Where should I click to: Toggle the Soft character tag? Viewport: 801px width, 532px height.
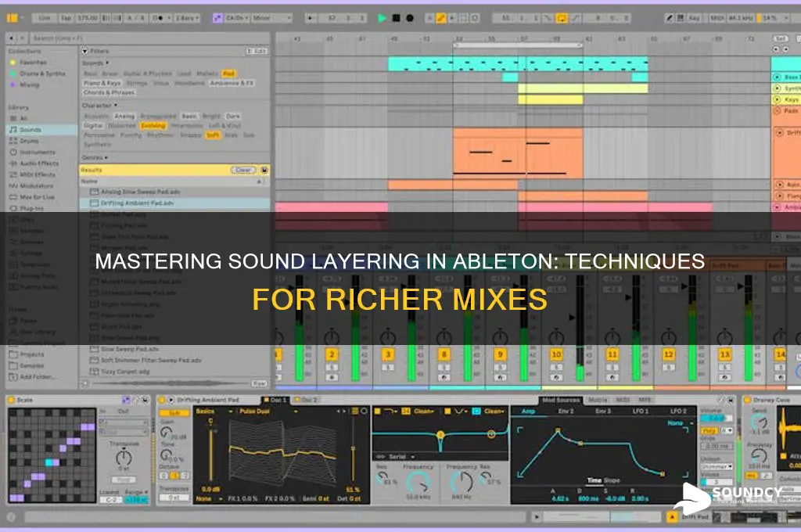pyautogui.click(x=213, y=135)
